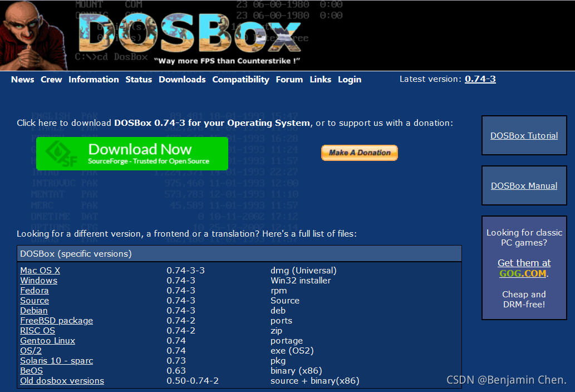The height and width of the screenshot is (392, 575).
Task: Click the FreeBSD package link
Action: pyautogui.click(x=56, y=321)
